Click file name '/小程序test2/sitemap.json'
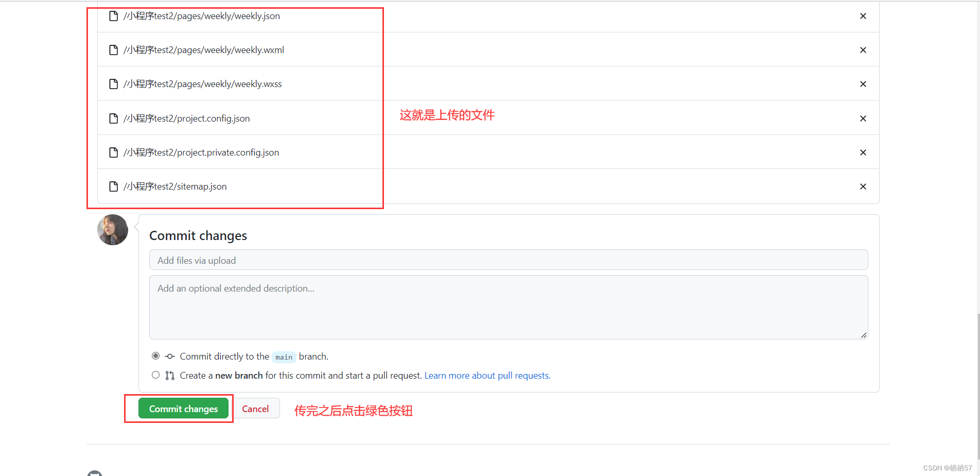This screenshot has height=476, width=980. 175,186
